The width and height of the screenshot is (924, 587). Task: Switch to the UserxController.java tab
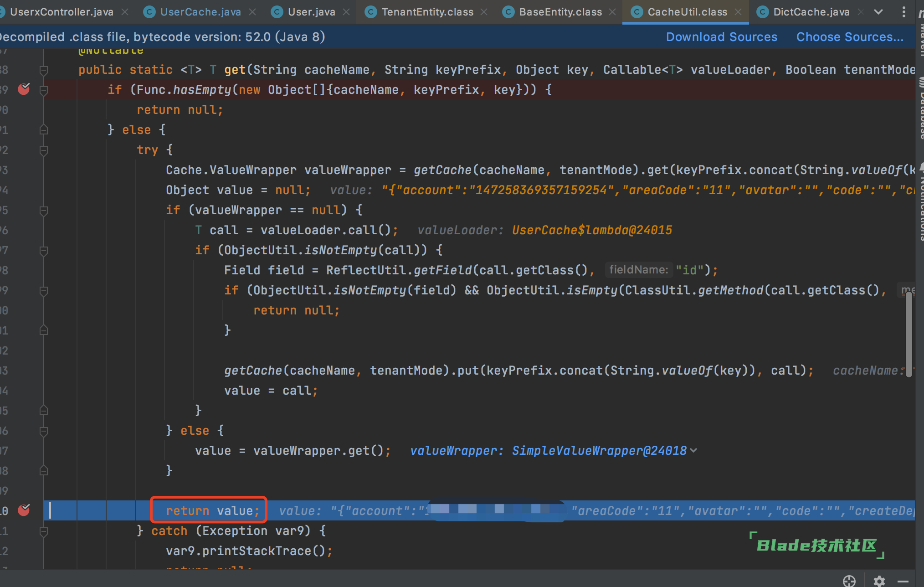click(57, 12)
